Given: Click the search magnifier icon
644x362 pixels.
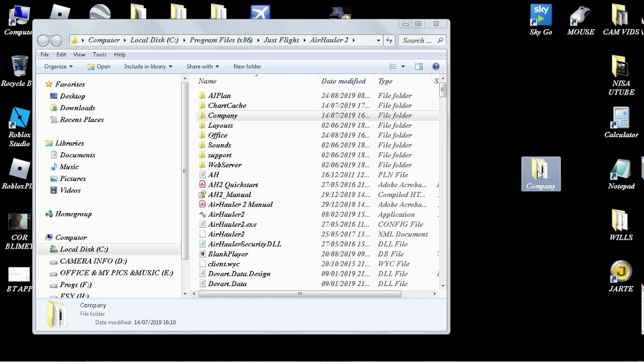Looking at the screenshot, I should pos(440,40).
